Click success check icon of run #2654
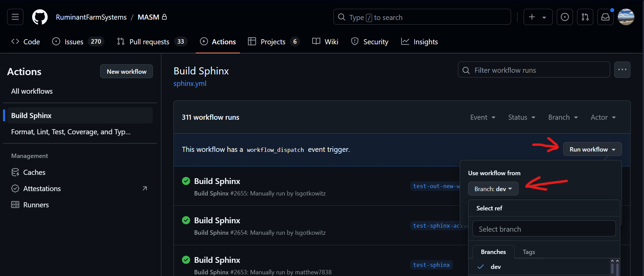Screen dimensions: 644x276 pos(186,220)
